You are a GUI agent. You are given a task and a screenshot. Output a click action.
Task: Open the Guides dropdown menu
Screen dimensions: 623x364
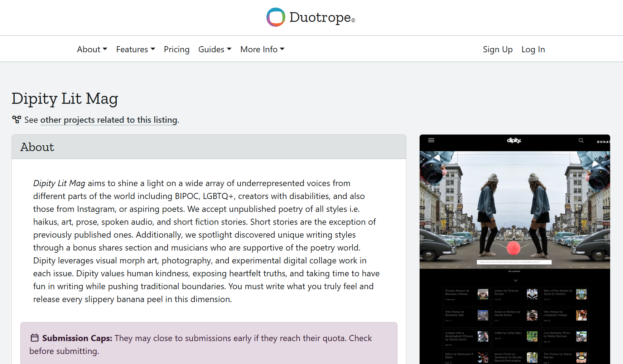coord(215,49)
